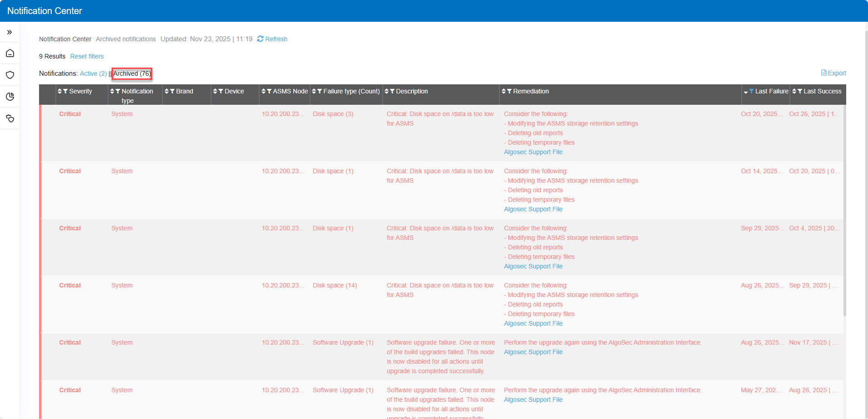Click the Refresh icon next to timestamp
The width and height of the screenshot is (868, 419).
[260, 39]
